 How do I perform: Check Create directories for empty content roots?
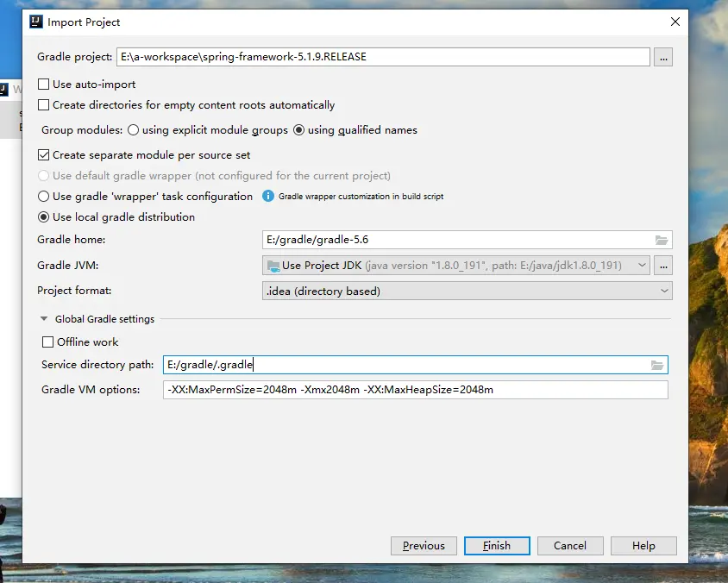[x=43, y=105]
